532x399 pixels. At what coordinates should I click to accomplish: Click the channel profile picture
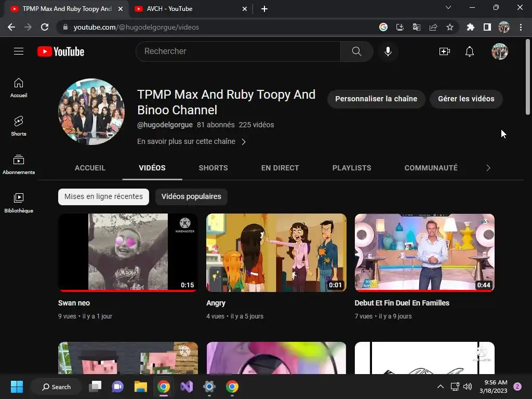[x=91, y=112]
